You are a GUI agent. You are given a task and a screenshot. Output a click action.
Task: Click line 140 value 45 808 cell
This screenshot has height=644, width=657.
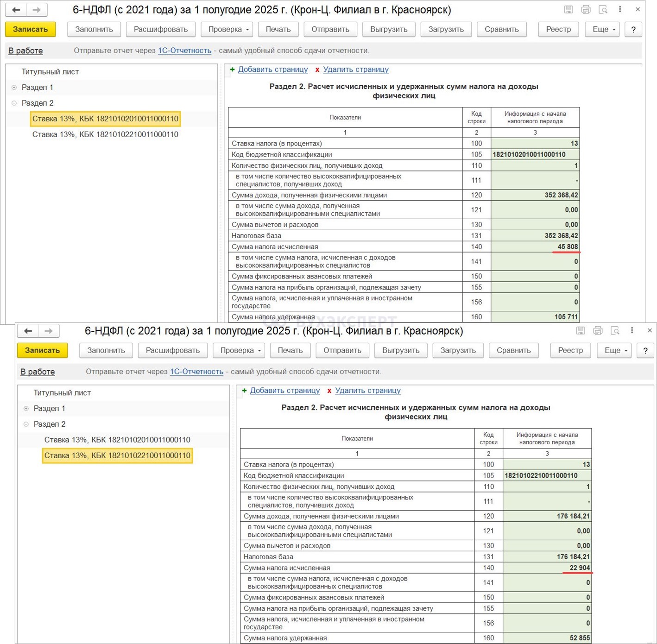pyautogui.click(x=535, y=247)
